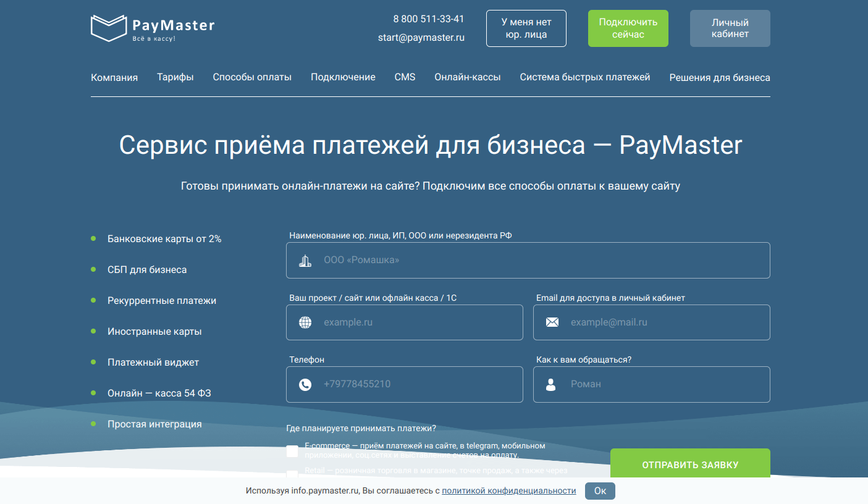
Task: Click the text СБП для бизнеса
Action: click(147, 270)
